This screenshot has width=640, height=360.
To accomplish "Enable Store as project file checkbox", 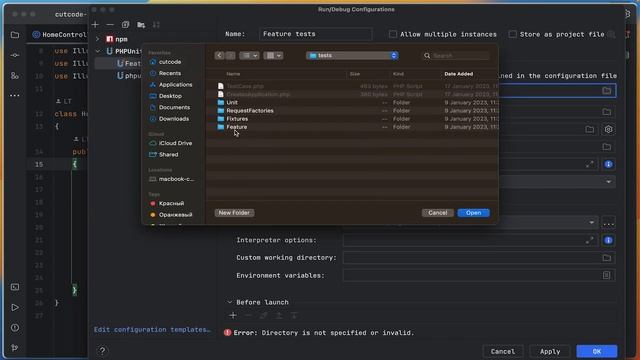I will pos(512,34).
